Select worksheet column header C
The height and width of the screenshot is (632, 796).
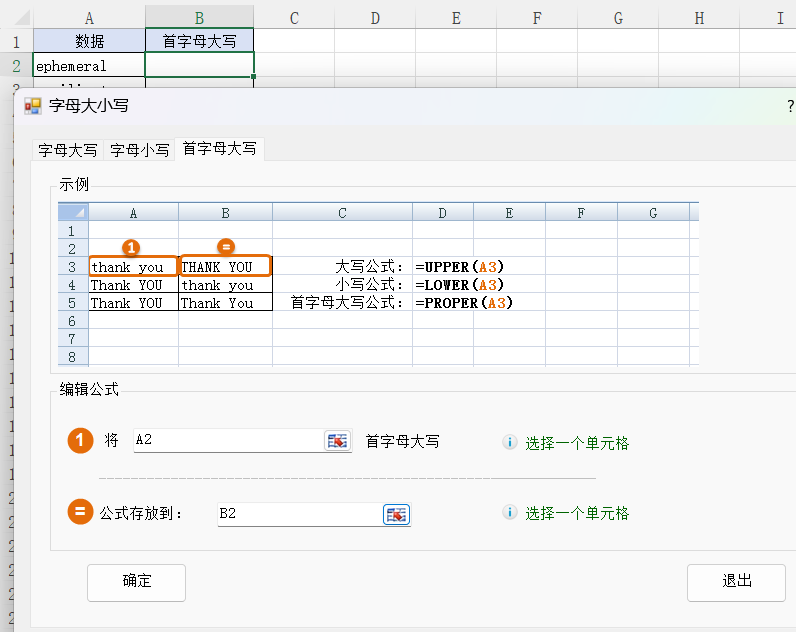[294, 17]
